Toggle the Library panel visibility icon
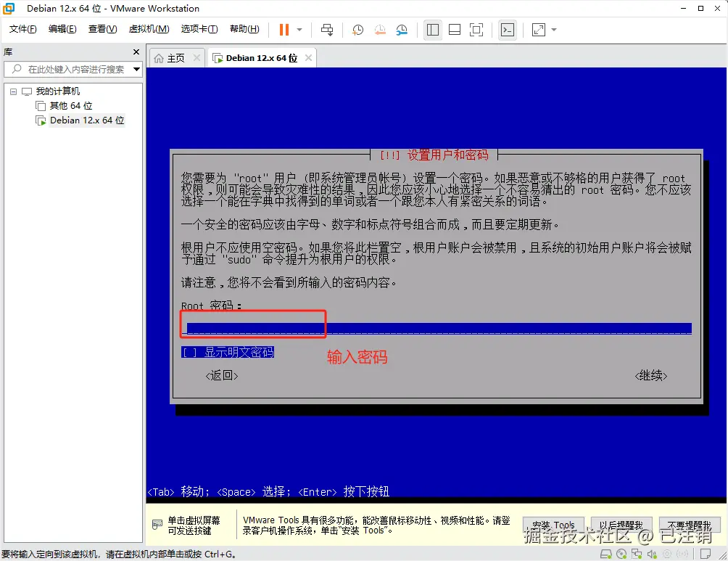Screen dimensions: 728x561 432,30
